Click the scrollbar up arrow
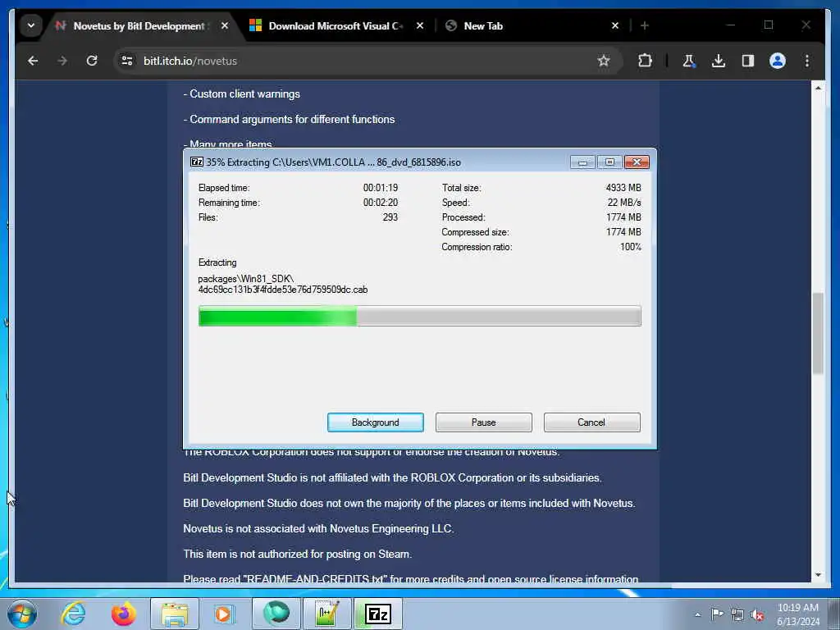The width and height of the screenshot is (840, 630). 818,87
